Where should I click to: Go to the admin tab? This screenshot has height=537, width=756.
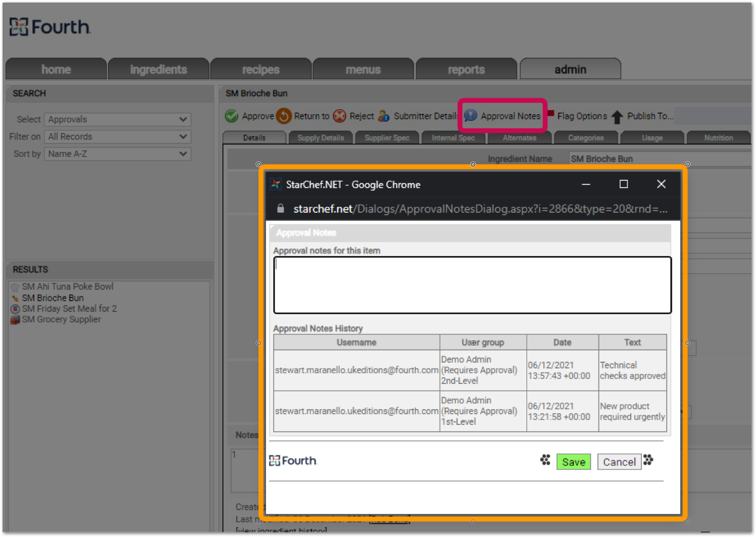coord(570,69)
